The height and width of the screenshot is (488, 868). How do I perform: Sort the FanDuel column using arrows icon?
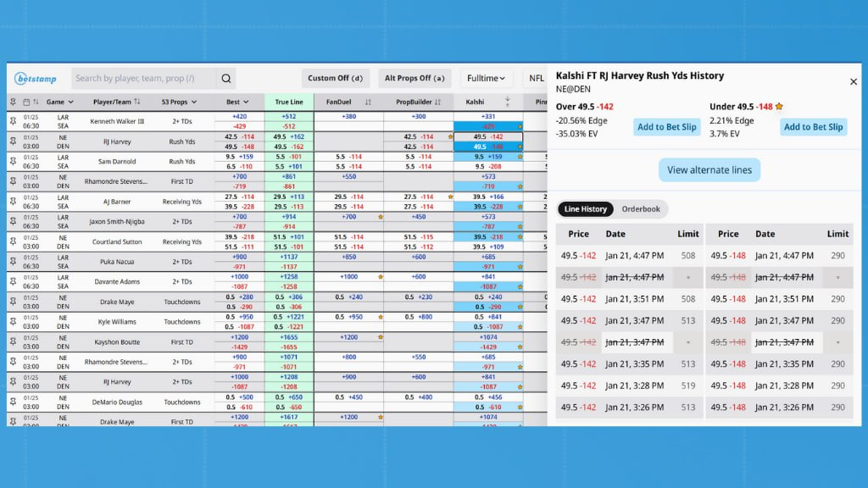click(x=368, y=102)
